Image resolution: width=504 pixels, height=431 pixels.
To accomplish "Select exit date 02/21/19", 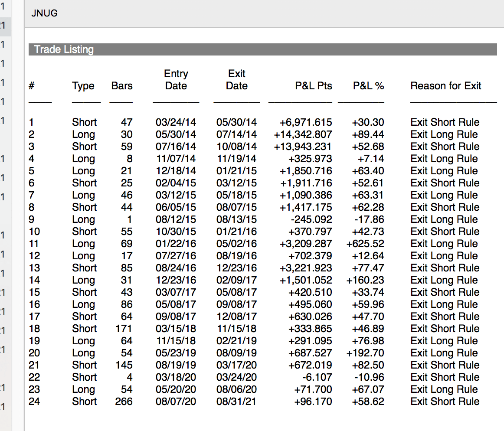I will click(236, 341).
